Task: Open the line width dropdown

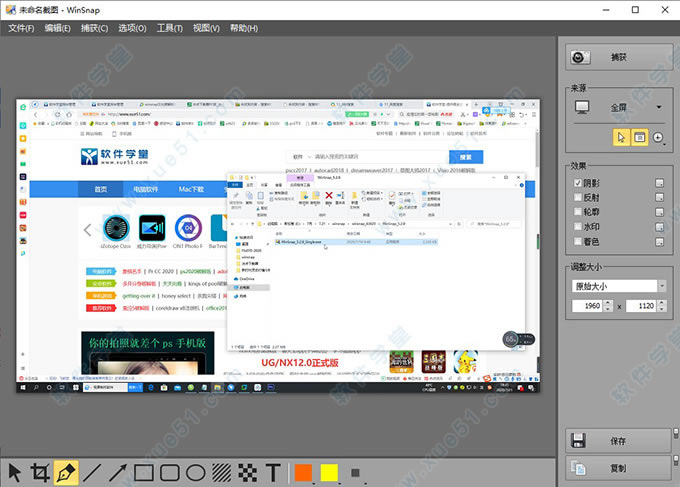Action: tap(366, 482)
